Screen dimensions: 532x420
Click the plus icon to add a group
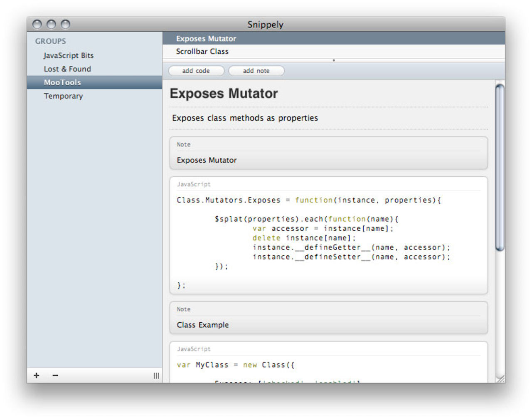coord(37,376)
